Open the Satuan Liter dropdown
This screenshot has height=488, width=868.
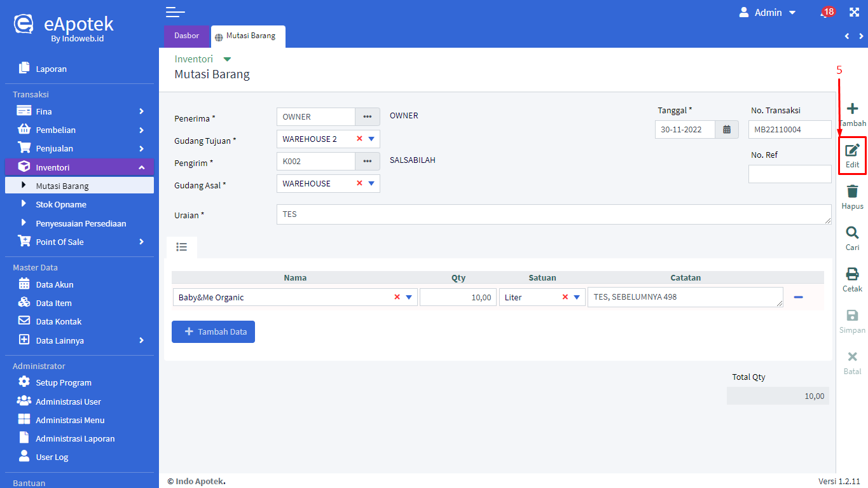(577, 297)
